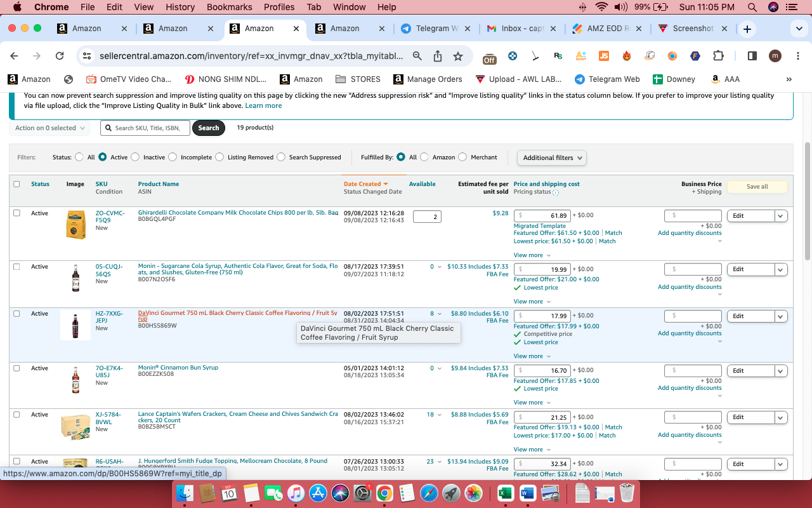Switch to the Telegram browser tab

click(435, 29)
